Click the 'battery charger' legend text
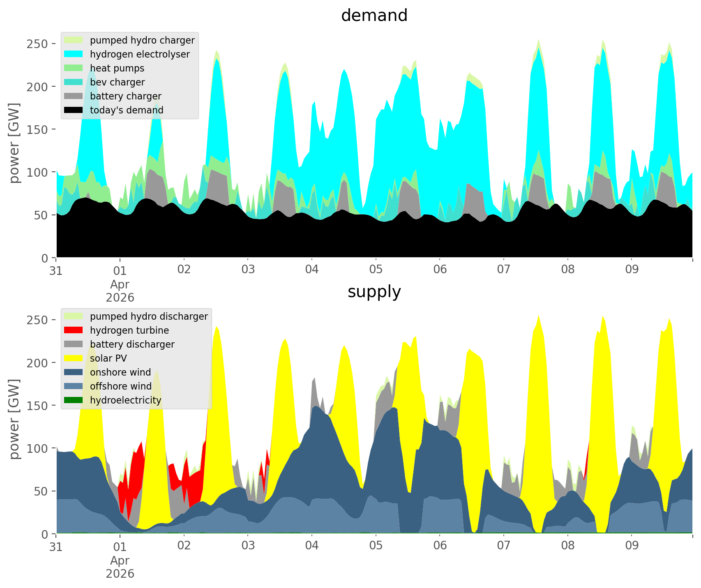 125,96
